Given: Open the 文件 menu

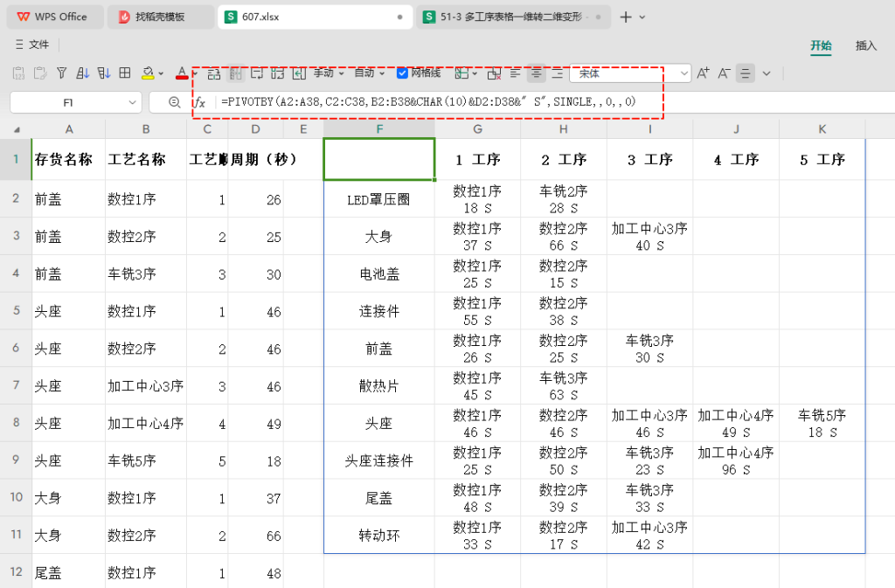Looking at the screenshot, I should (x=38, y=45).
